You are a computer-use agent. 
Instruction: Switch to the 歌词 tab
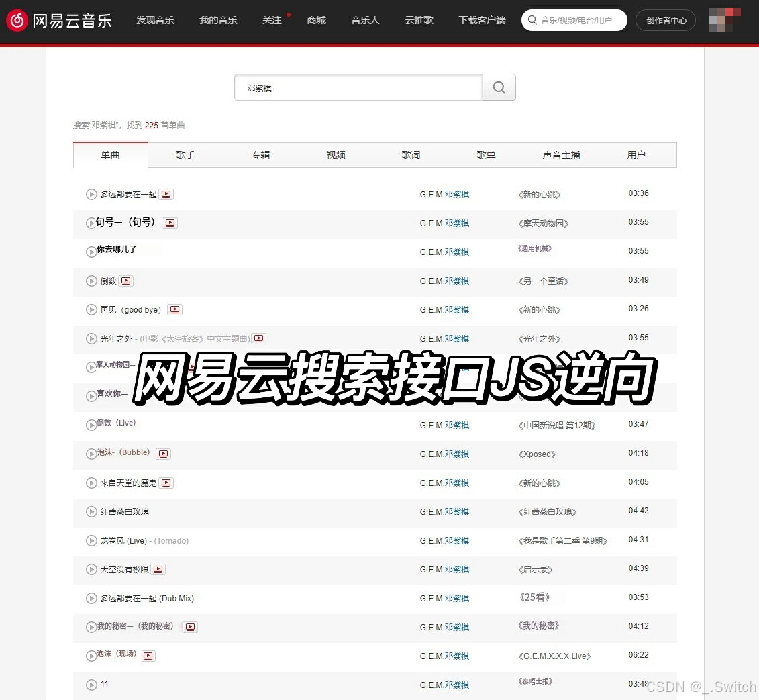(411, 155)
